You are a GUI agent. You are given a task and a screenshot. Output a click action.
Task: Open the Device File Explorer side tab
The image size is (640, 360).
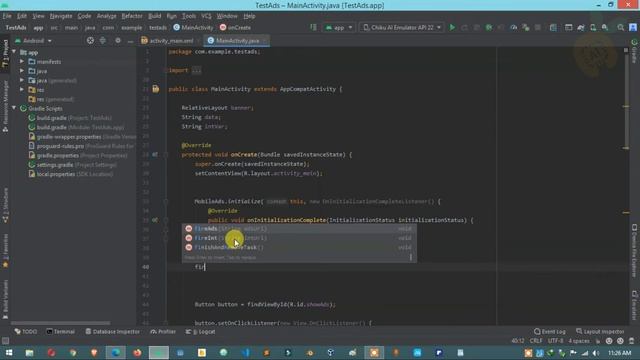(634, 250)
